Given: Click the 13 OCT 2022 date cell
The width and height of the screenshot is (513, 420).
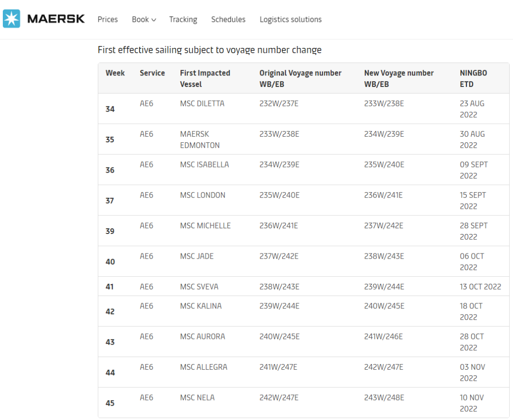Looking at the screenshot, I should (x=480, y=287).
